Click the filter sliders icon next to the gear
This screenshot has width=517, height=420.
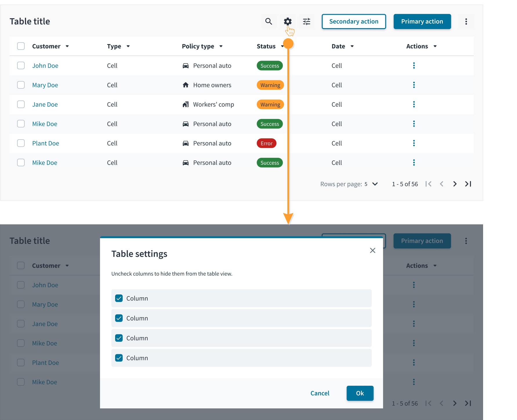306,21
